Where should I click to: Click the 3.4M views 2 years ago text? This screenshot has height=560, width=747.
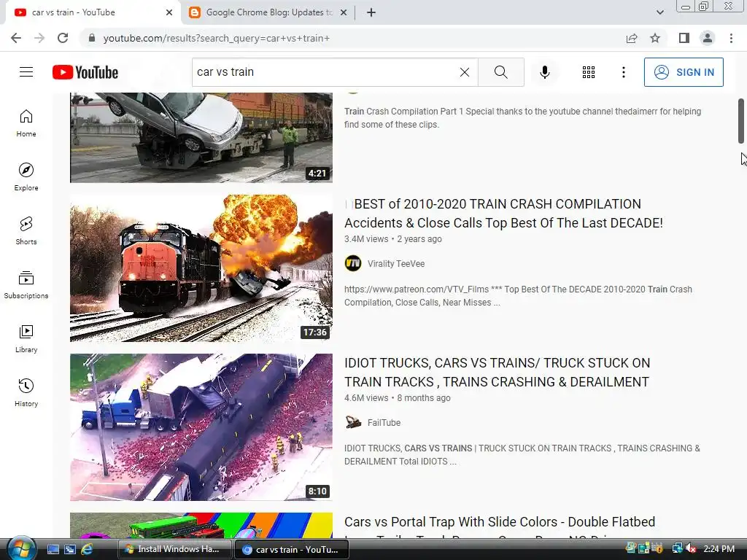393,239
